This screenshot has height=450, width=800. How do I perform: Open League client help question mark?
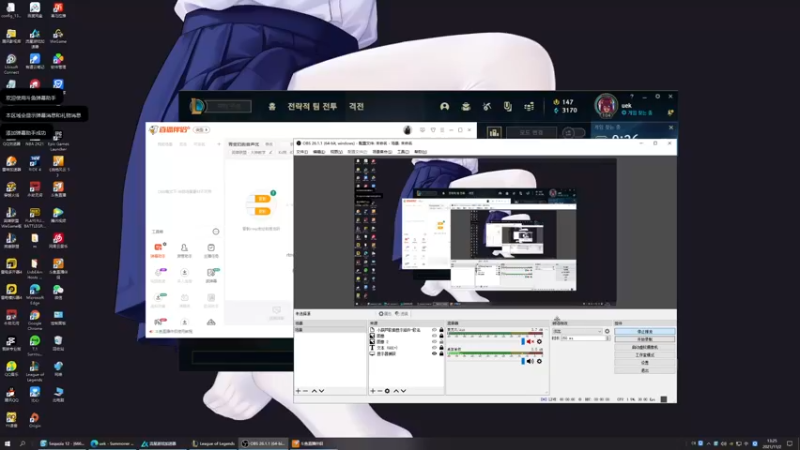pos(632,96)
